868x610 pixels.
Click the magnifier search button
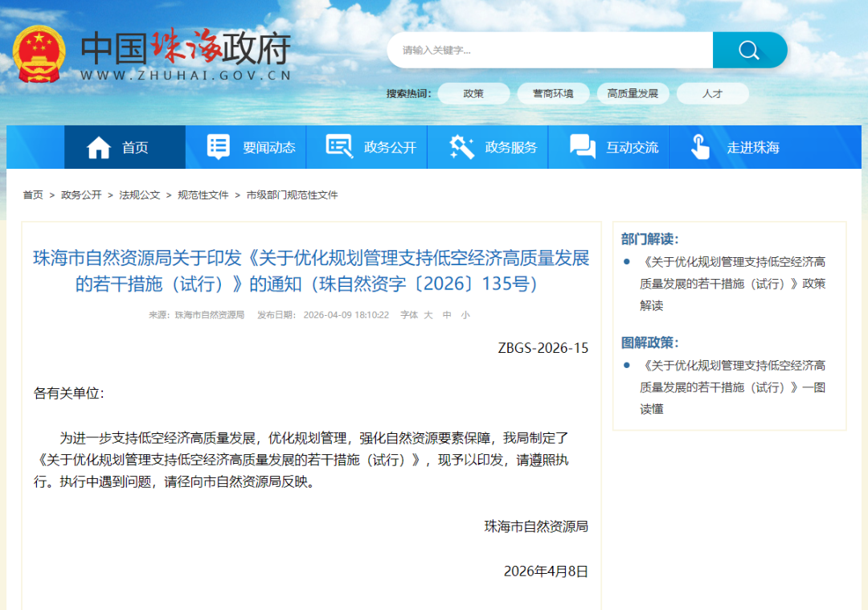click(749, 51)
